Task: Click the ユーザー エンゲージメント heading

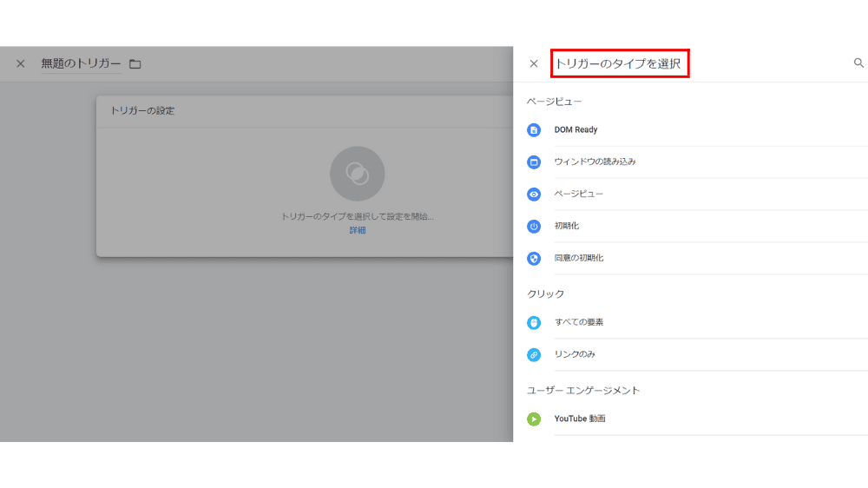Action: 583,391
